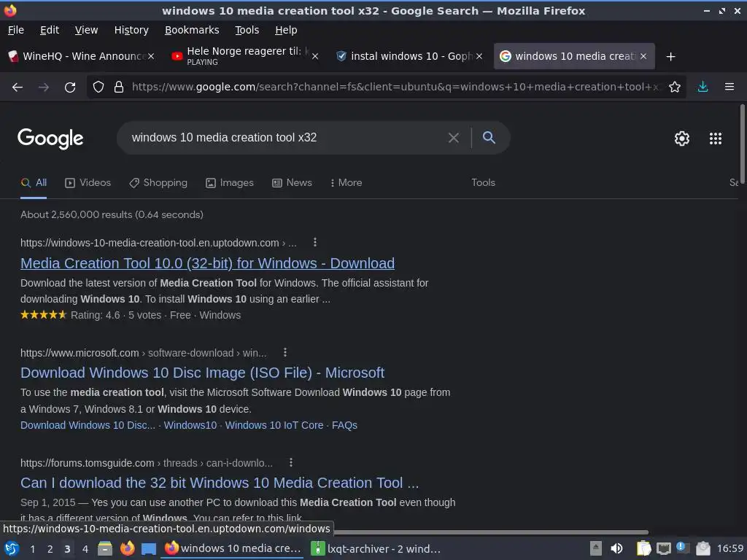Screen dimensions: 747x560
Task: Open the Edit menu
Action: pos(50,30)
